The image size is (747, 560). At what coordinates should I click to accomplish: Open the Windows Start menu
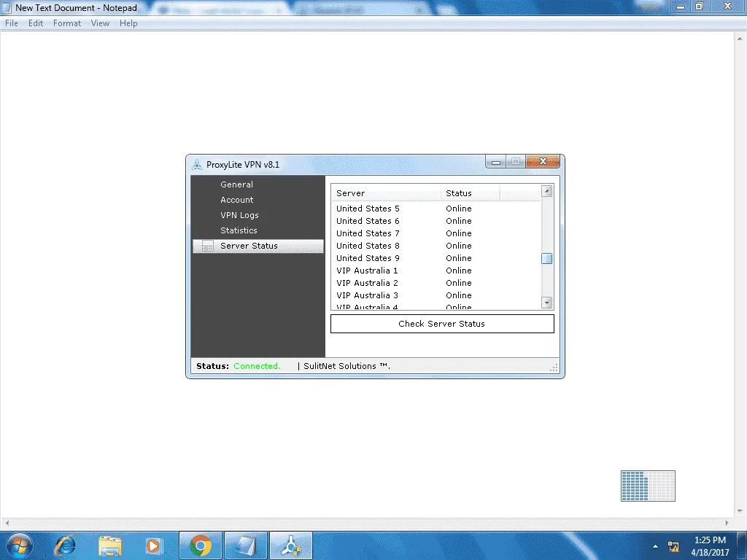pyautogui.click(x=19, y=545)
